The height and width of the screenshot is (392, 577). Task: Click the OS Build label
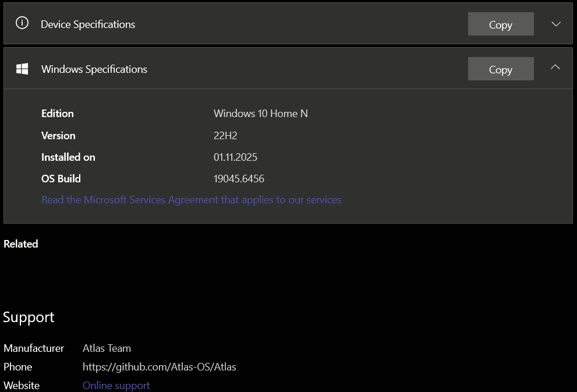click(x=61, y=179)
